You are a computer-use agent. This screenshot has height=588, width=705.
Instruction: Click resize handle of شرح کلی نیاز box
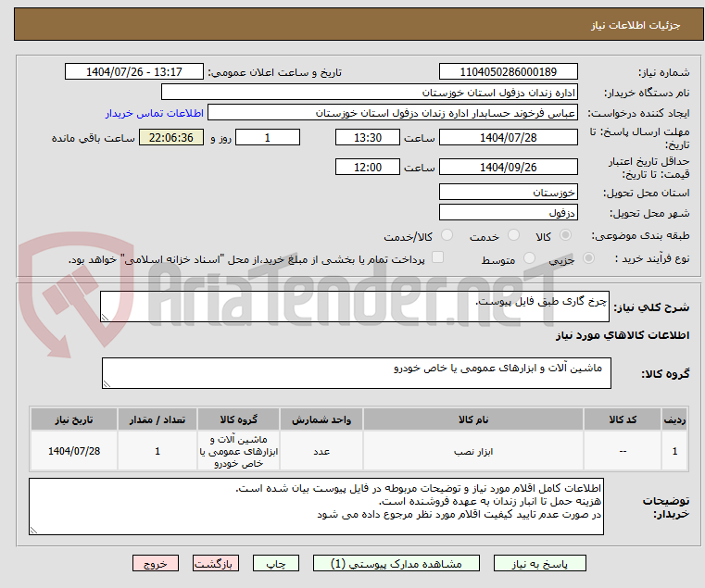coord(105,318)
